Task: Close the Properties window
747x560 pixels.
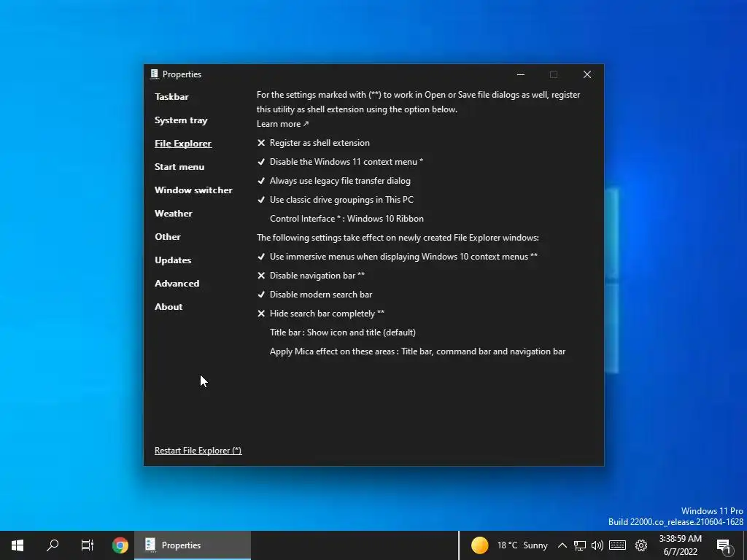Action: (587, 74)
